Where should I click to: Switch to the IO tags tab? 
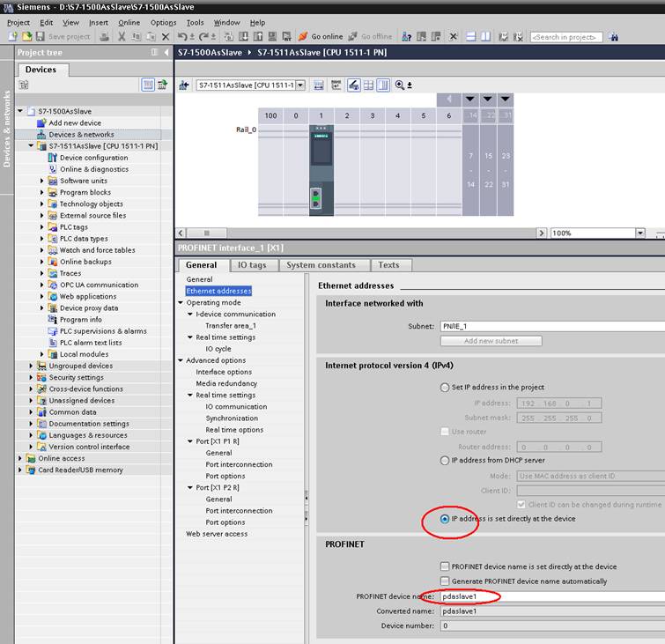(252, 265)
